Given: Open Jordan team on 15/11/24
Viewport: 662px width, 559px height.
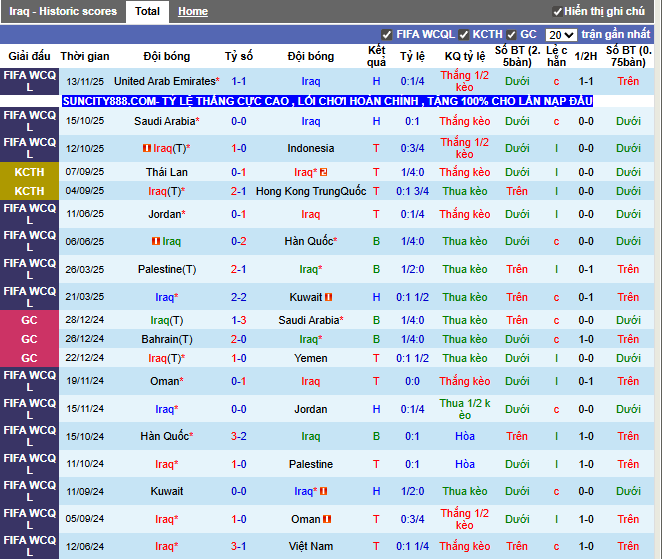Looking at the screenshot, I should [x=311, y=409].
